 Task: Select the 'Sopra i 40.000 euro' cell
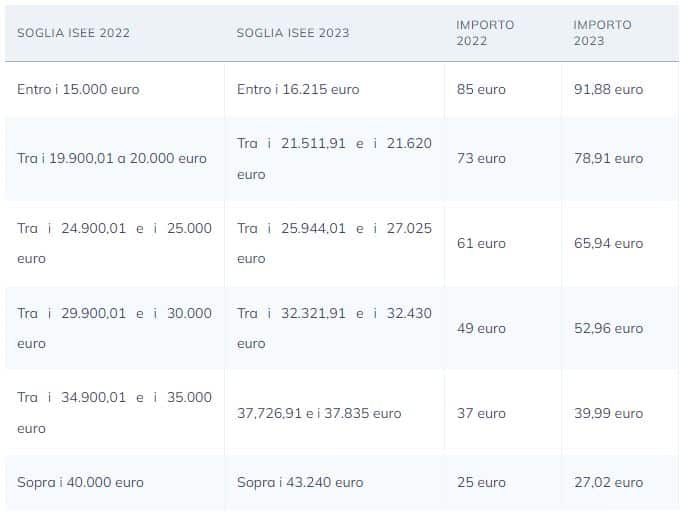click(80, 482)
